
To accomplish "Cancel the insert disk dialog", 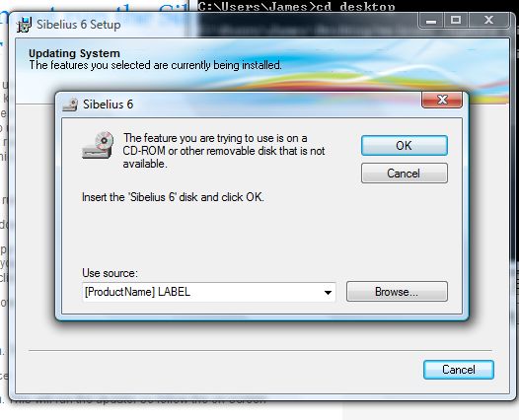I will tap(405, 173).
